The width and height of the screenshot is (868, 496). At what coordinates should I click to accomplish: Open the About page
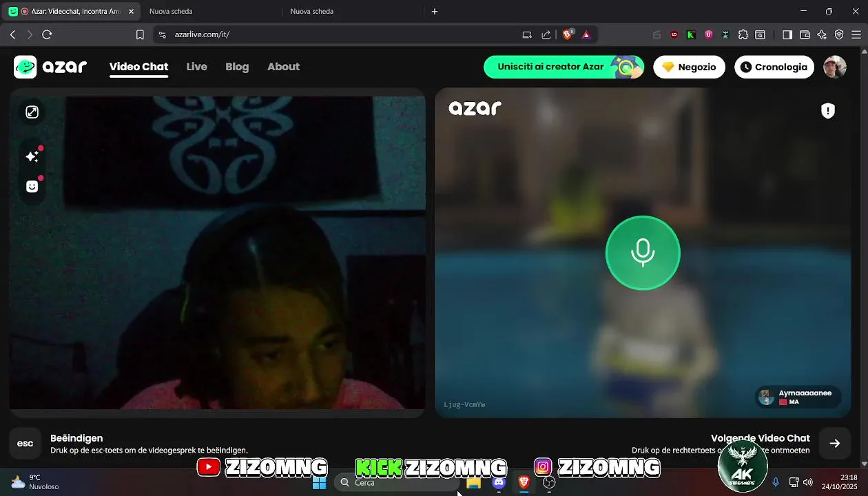(283, 67)
